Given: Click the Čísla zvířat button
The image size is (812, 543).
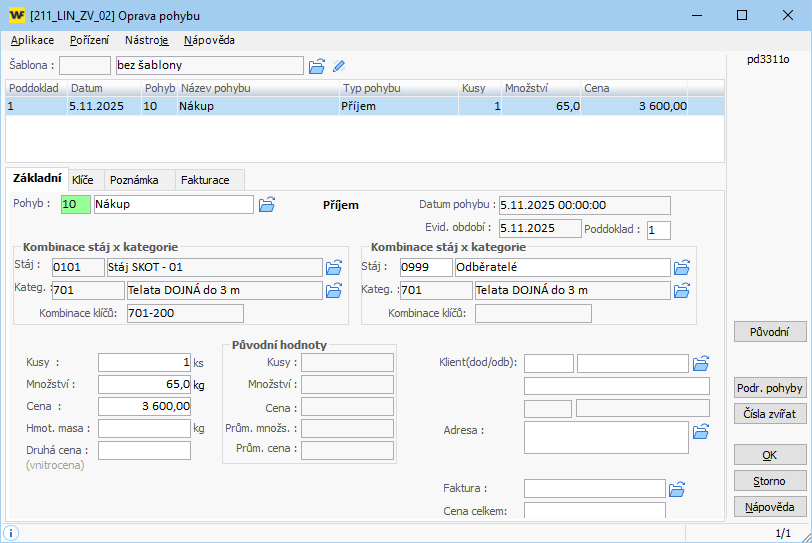Looking at the screenshot, I should pos(769,413).
